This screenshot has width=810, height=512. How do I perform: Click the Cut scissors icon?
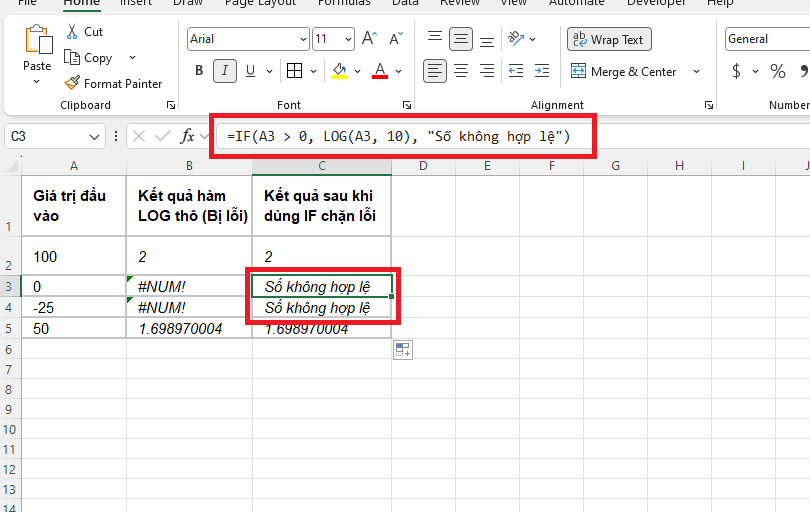click(72, 32)
